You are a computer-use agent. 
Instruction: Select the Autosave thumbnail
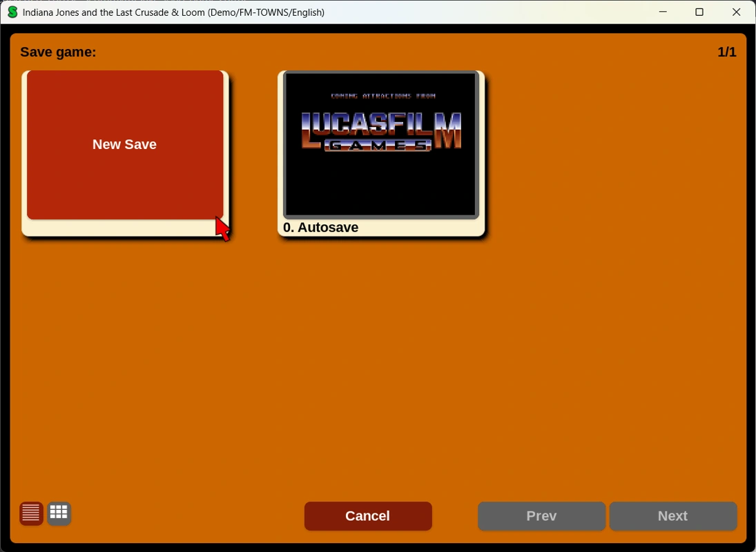(381, 145)
